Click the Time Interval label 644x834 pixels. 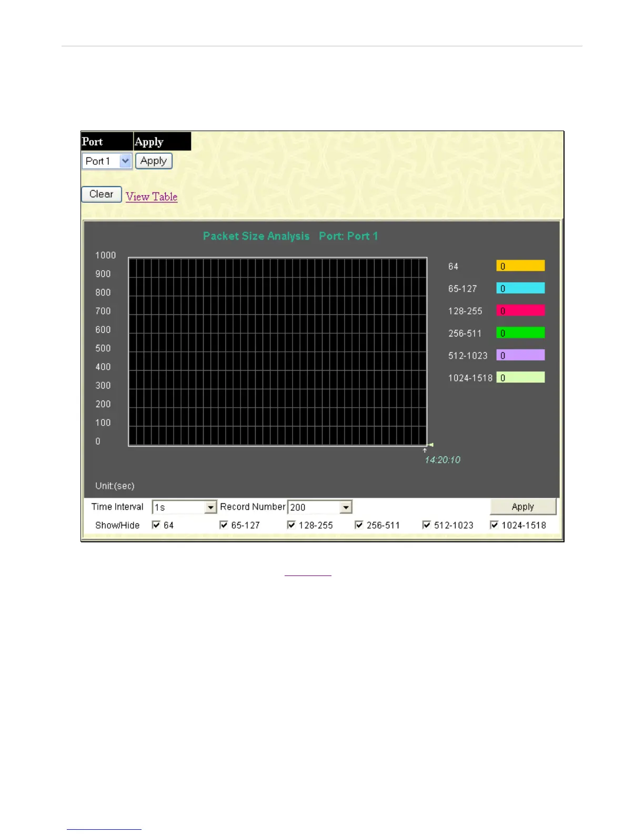(117, 507)
